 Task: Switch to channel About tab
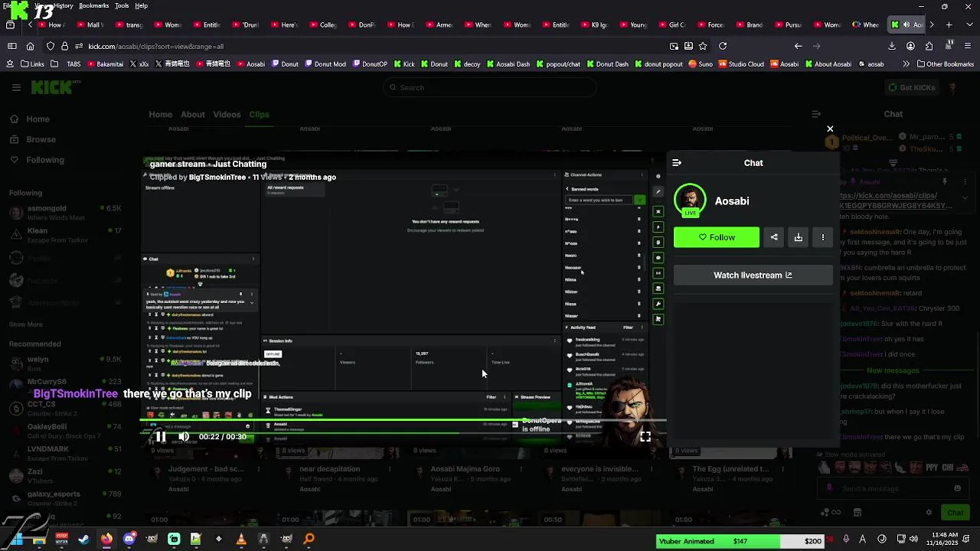[192, 115]
